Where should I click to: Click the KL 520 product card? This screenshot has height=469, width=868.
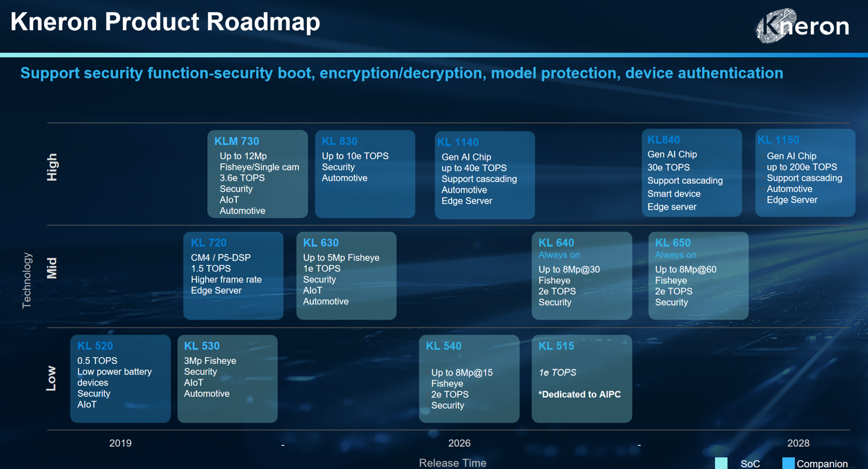pos(120,379)
